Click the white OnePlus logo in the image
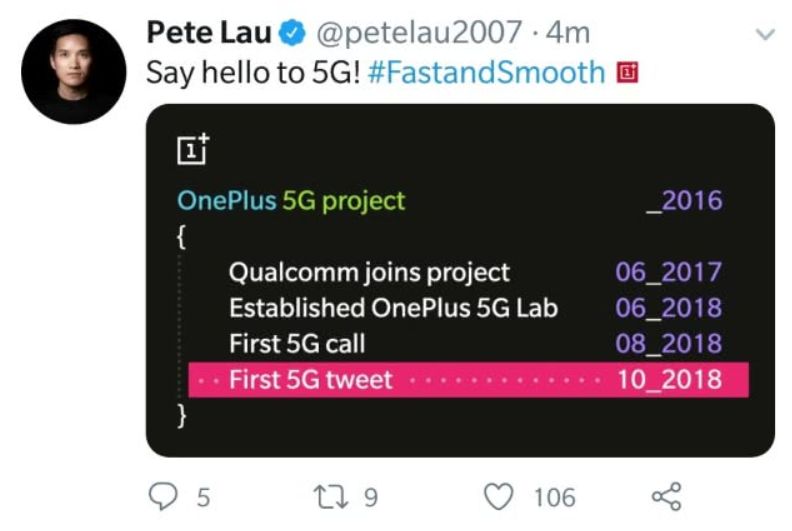The height and width of the screenshot is (531, 792). point(193,149)
